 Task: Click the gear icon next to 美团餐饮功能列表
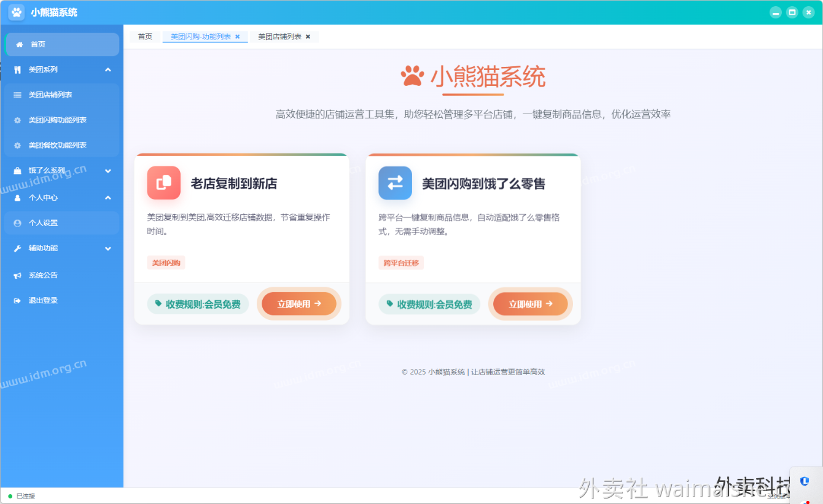[17, 145]
